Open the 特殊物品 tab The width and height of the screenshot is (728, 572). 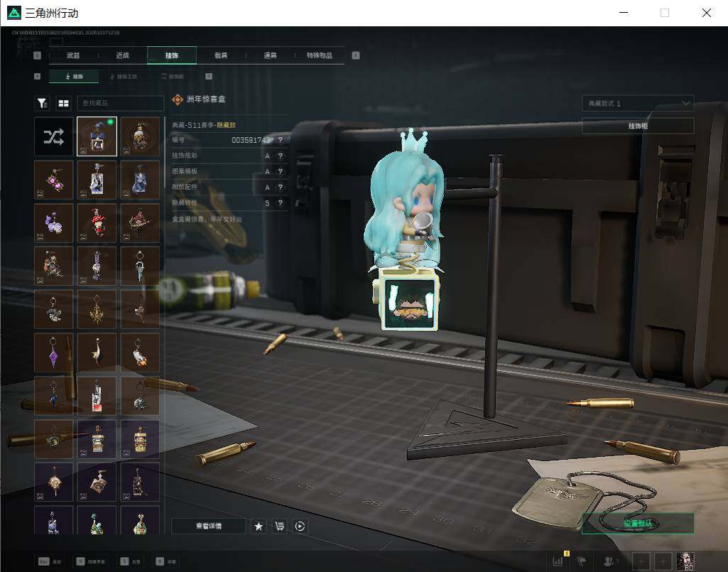pos(320,55)
